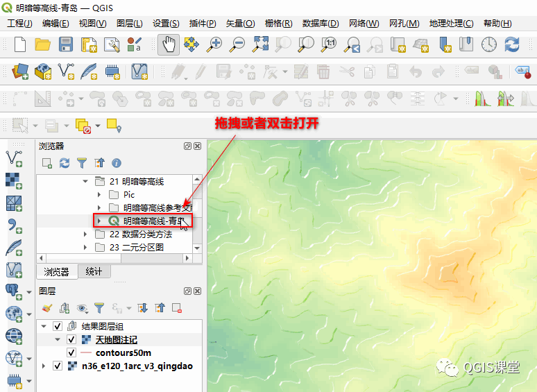Open the 工程(J) menu

(x=19, y=24)
